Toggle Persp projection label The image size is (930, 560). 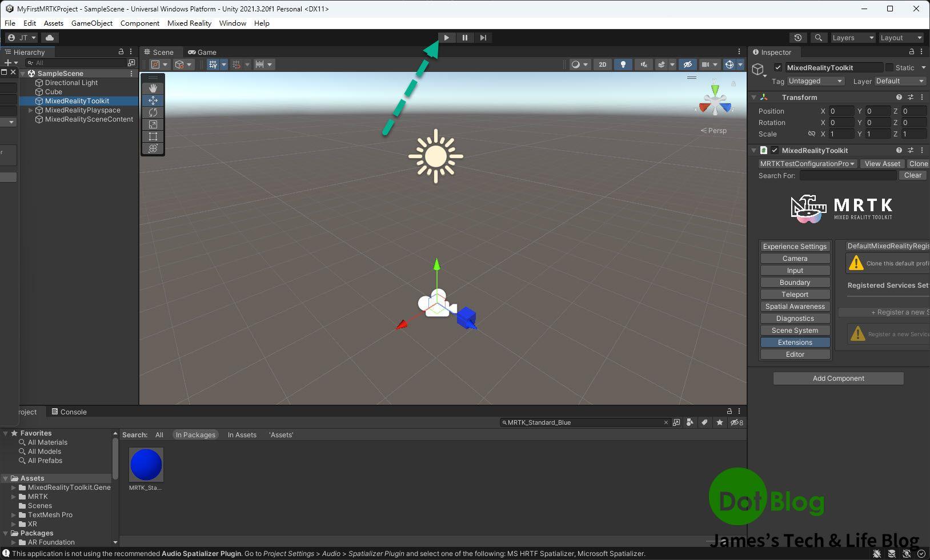tap(714, 131)
